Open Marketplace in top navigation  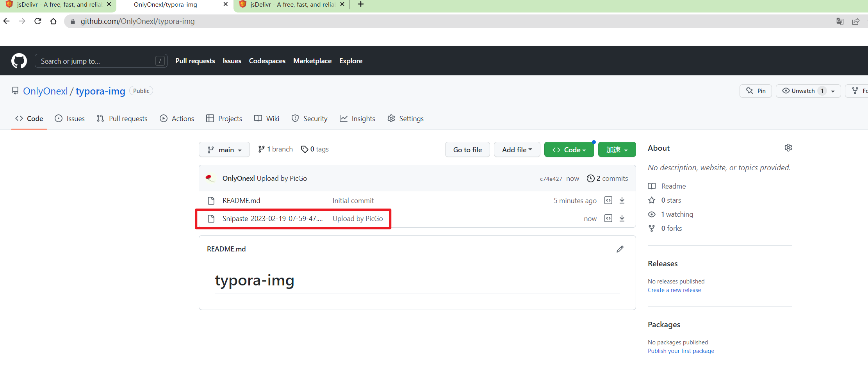click(312, 61)
